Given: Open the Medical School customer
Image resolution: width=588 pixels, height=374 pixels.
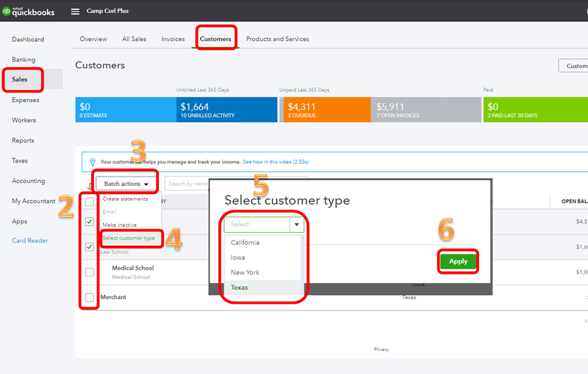Looking at the screenshot, I should [133, 268].
